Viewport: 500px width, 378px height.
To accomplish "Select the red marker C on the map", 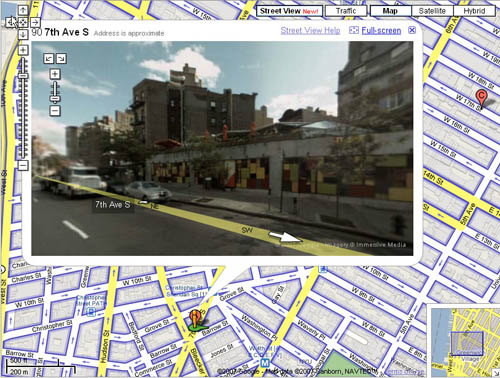I will (x=481, y=98).
